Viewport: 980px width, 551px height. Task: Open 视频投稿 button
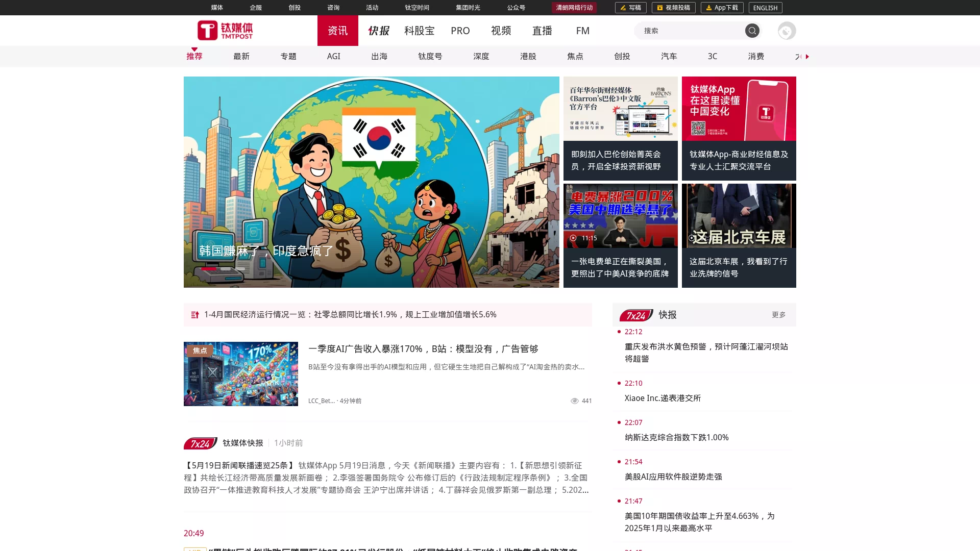tap(673, 8)
